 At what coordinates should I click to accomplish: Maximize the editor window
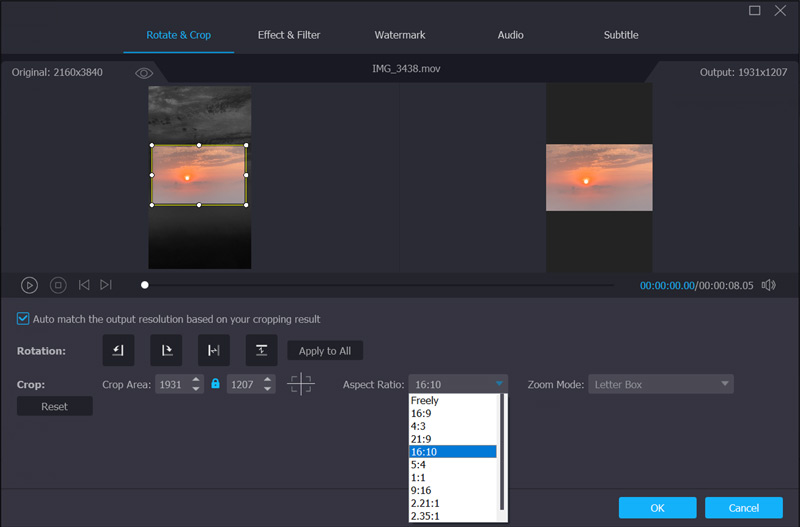pos(755,10)
